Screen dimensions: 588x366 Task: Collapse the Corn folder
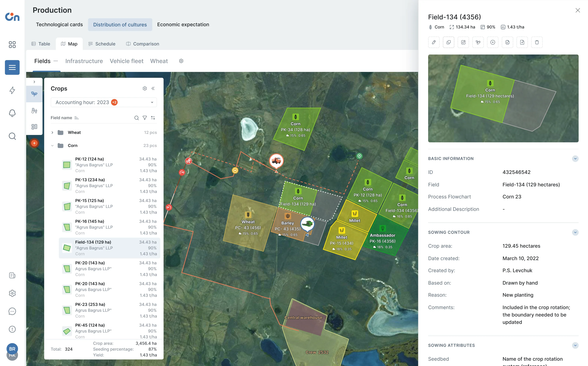[52, 145]
